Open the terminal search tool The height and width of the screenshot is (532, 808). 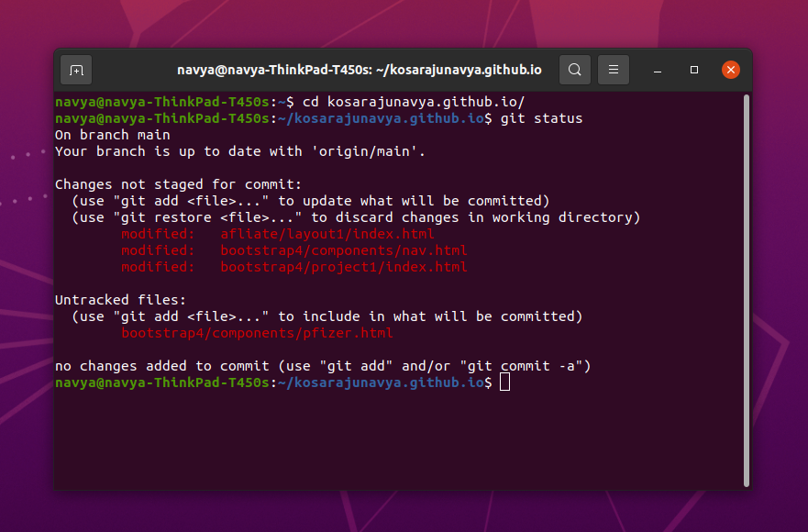coord(574,69)
